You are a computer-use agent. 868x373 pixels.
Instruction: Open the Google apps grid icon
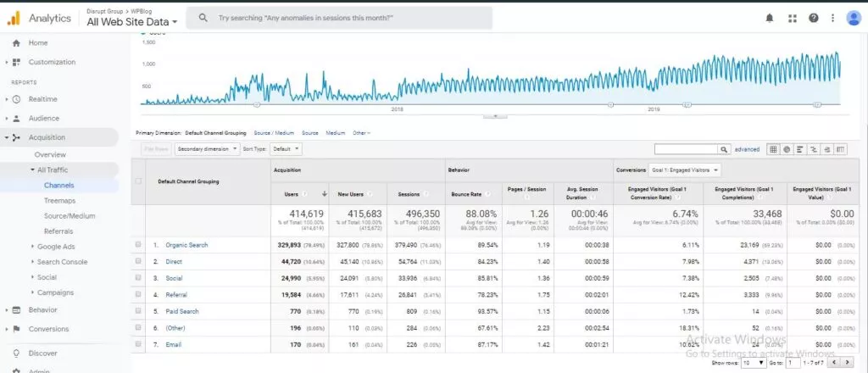point(793,19)
